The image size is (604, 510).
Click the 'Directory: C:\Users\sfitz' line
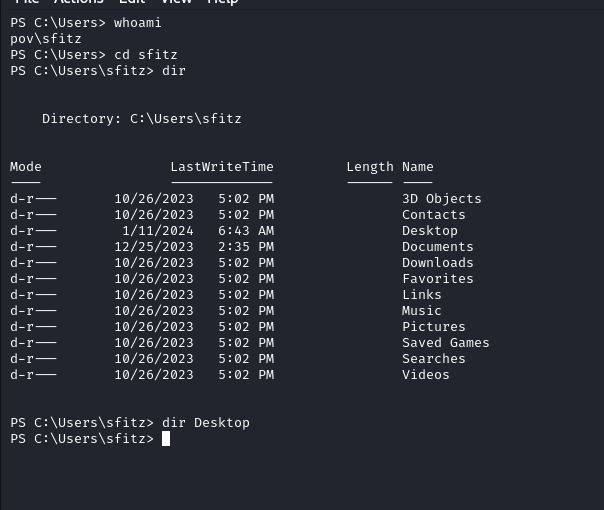pos(142,119)
